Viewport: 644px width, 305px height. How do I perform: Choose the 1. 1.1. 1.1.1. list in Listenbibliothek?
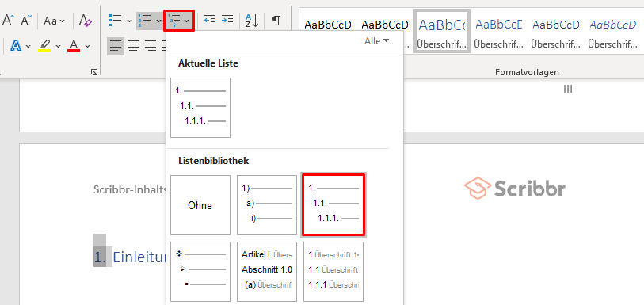click(333, 205)
